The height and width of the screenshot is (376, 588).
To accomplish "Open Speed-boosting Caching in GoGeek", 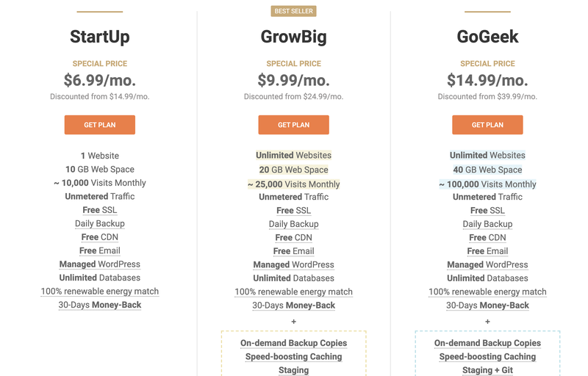I will tap(487, 356).
